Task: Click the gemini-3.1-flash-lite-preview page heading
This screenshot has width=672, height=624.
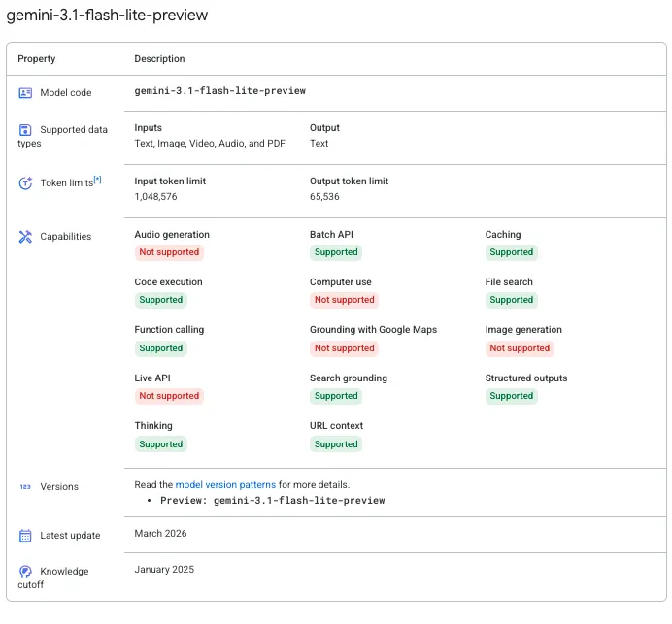Action: 107,16
